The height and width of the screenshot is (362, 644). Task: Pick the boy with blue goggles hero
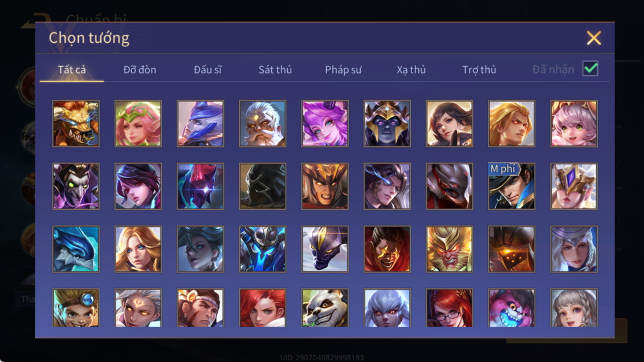76,308
